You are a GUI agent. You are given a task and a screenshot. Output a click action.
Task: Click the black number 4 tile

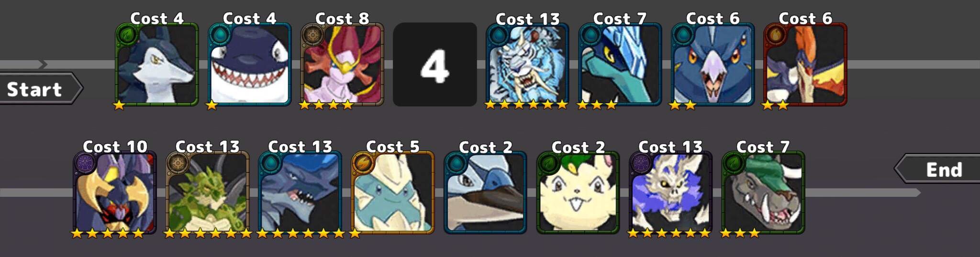(435, 64)
